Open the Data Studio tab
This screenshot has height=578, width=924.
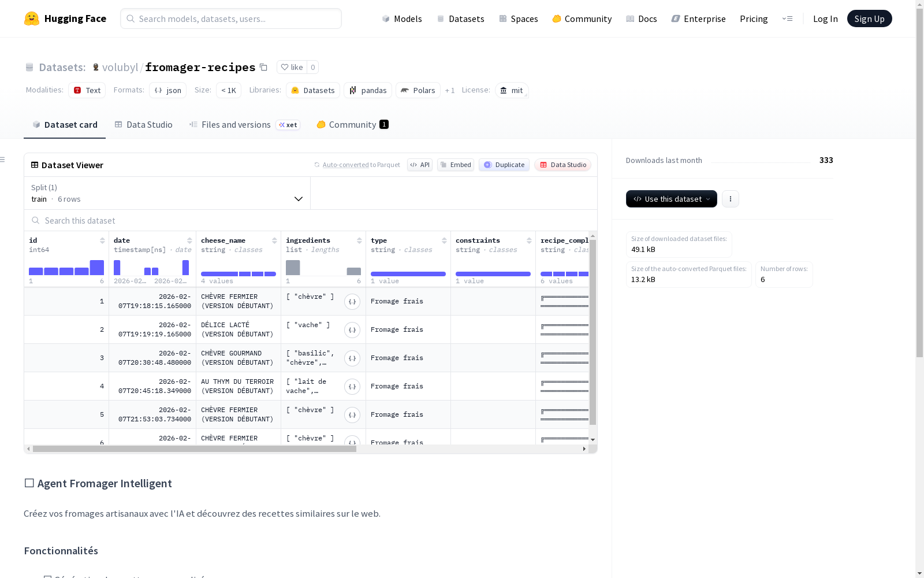[144, 125]
